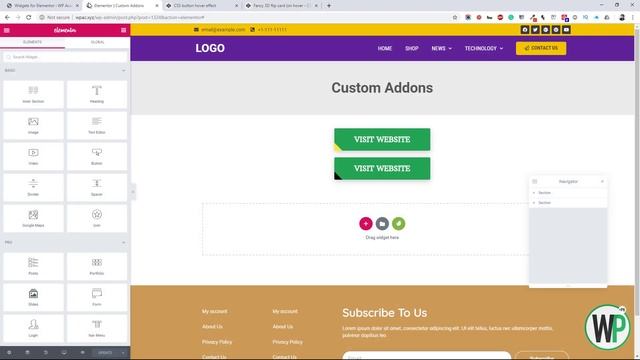Click the Contact Us button
Viewport: 640px width, 360px height.
point(541,48)
